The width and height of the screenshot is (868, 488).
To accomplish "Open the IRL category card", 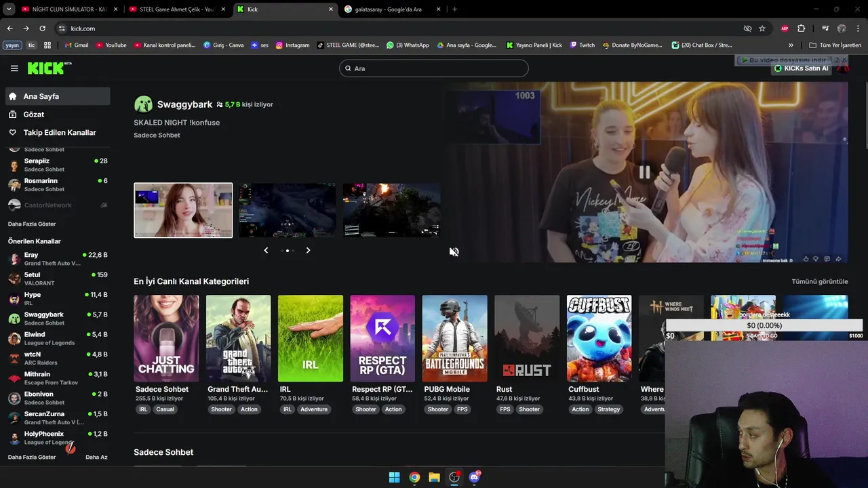I will tap(311, 338).
